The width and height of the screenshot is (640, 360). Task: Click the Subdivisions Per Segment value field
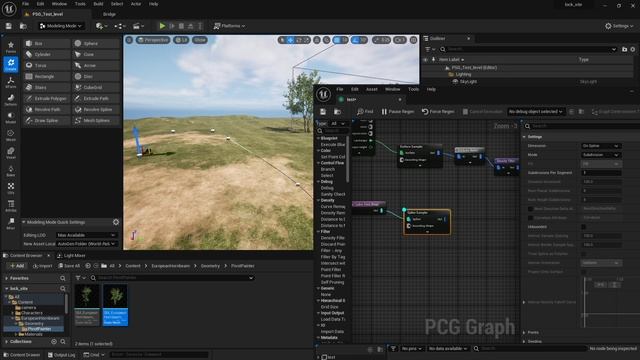[x=601, y=173]
